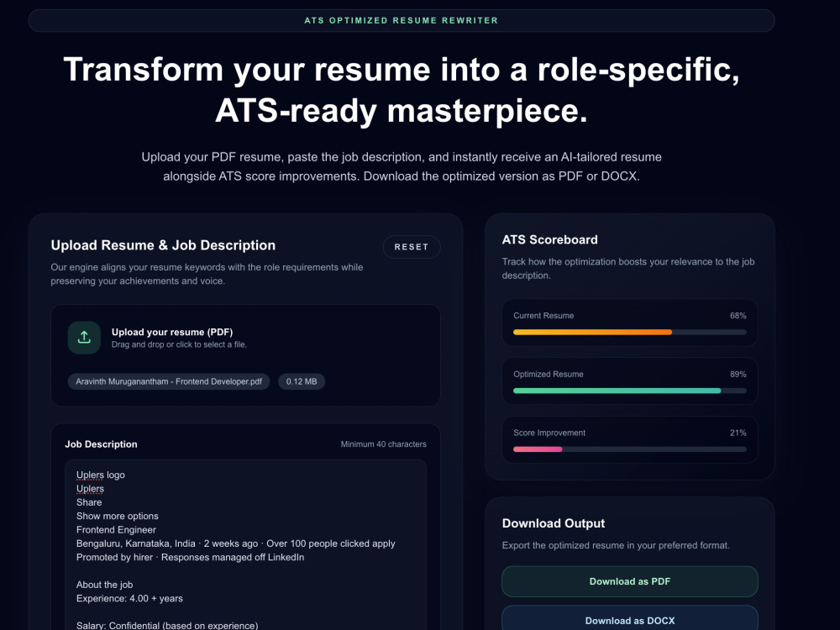Click the RESET button
This screenshot has height=630, width=840.
pos(412,247)
